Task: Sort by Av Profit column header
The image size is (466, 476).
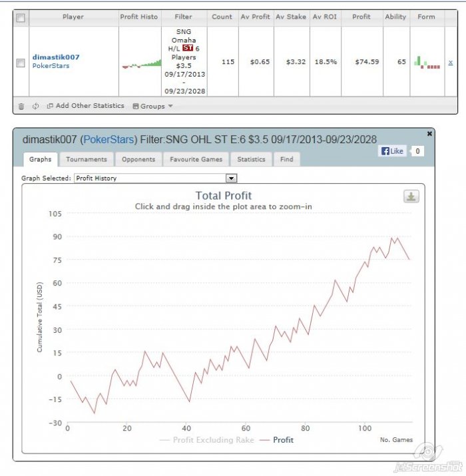Action: tap(256, 17)
